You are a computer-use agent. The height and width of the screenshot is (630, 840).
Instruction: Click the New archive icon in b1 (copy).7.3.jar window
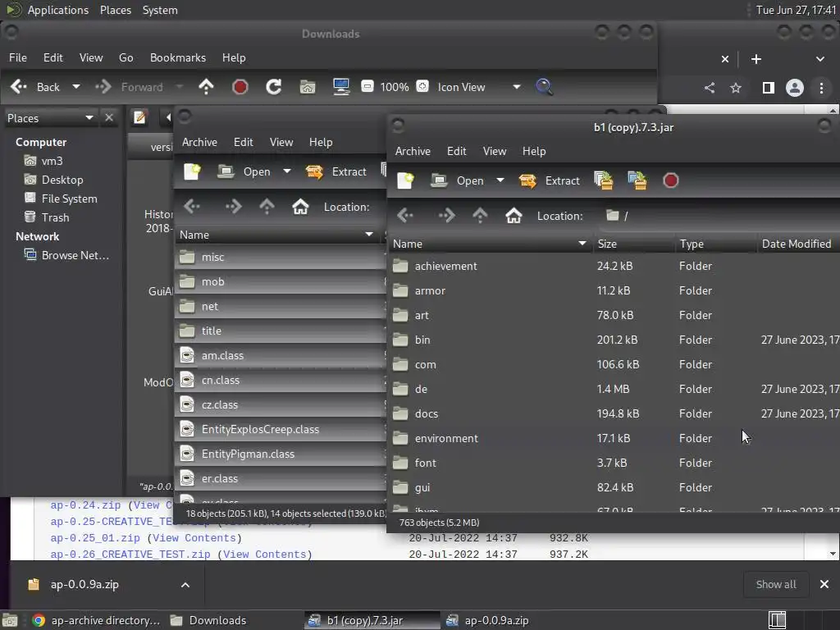point(405,180)
